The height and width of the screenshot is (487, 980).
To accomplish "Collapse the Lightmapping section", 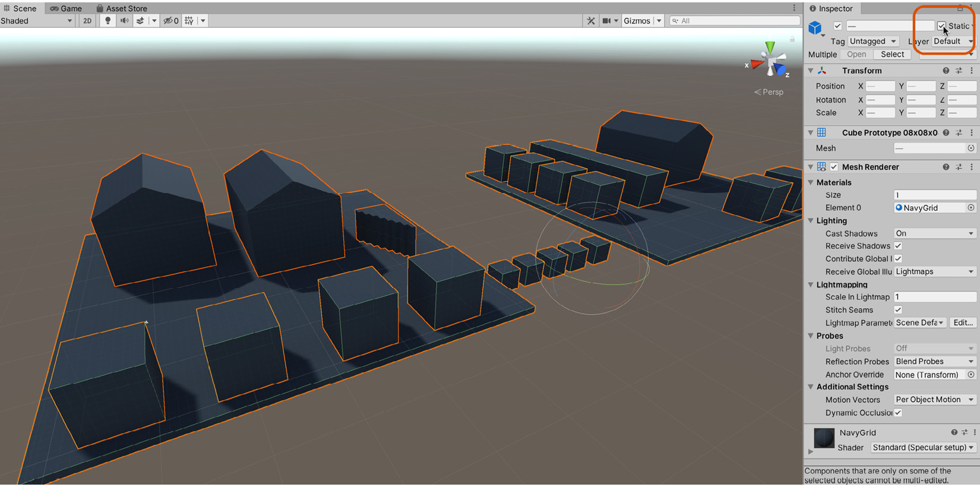I will pos(811,285).
